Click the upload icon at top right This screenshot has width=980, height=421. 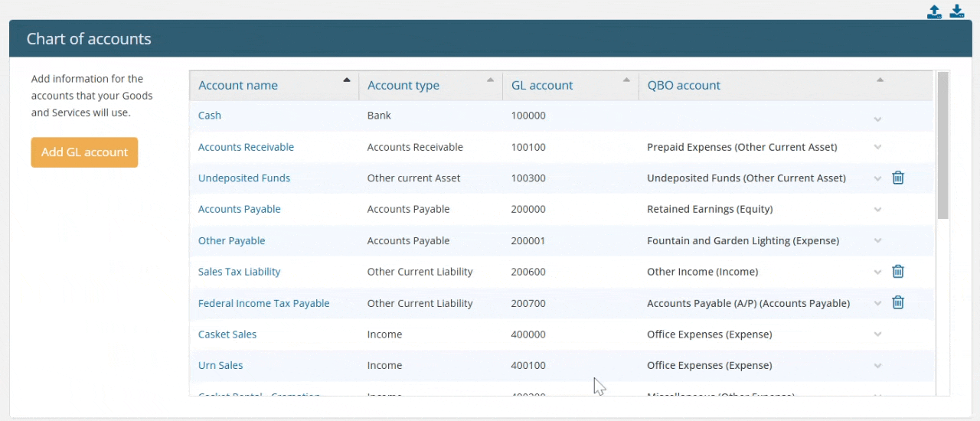[934, 11]
